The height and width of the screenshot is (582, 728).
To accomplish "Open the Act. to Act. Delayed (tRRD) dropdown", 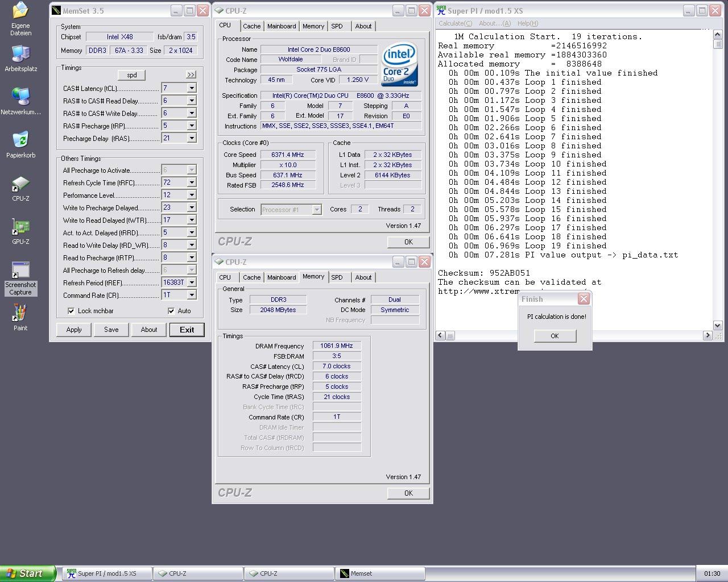I will 192,232.
